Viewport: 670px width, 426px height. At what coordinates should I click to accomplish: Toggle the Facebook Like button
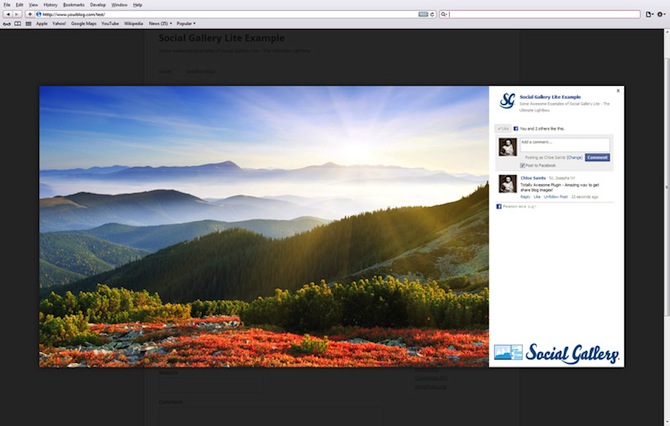502,129
